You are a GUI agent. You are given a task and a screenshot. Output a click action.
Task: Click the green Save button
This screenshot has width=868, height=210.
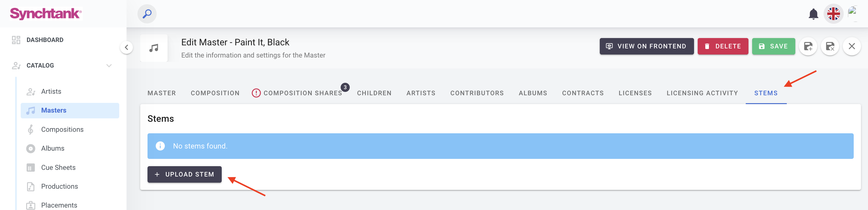773,46
